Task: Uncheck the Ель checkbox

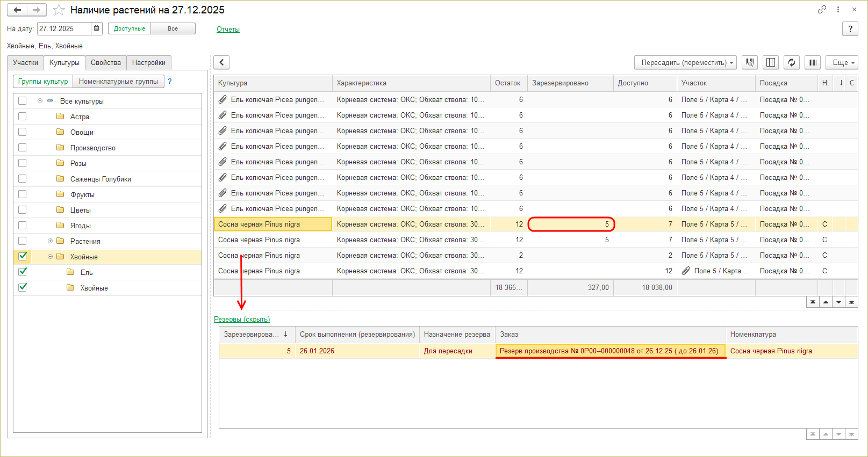Action: pos(23,272)
